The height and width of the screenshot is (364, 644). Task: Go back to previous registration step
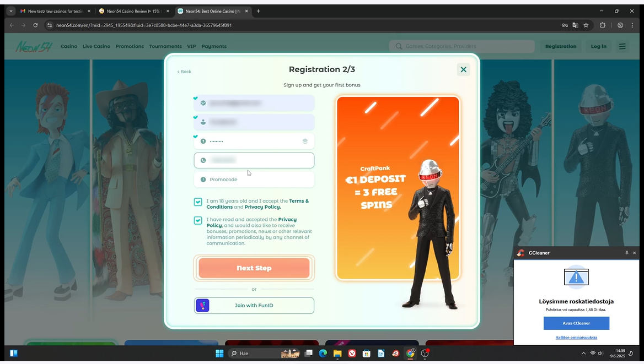point(184,72)
